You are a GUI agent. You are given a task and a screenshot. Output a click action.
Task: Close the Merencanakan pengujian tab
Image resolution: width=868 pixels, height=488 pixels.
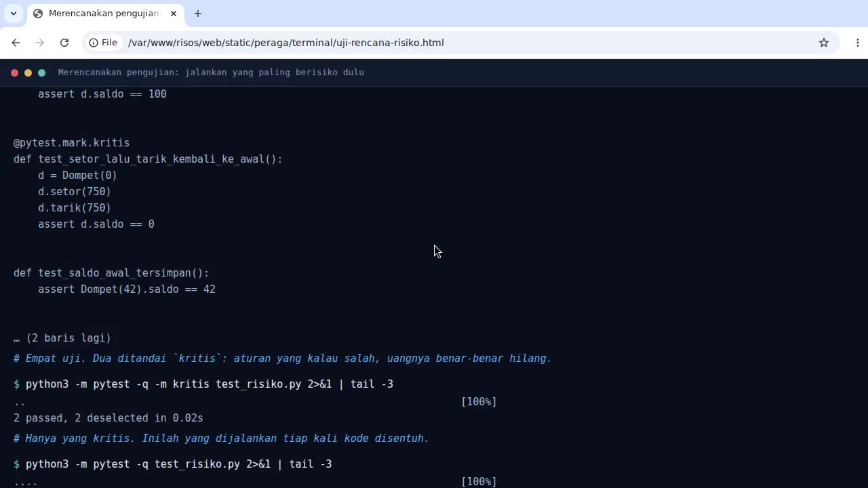(x=174, y=14)
